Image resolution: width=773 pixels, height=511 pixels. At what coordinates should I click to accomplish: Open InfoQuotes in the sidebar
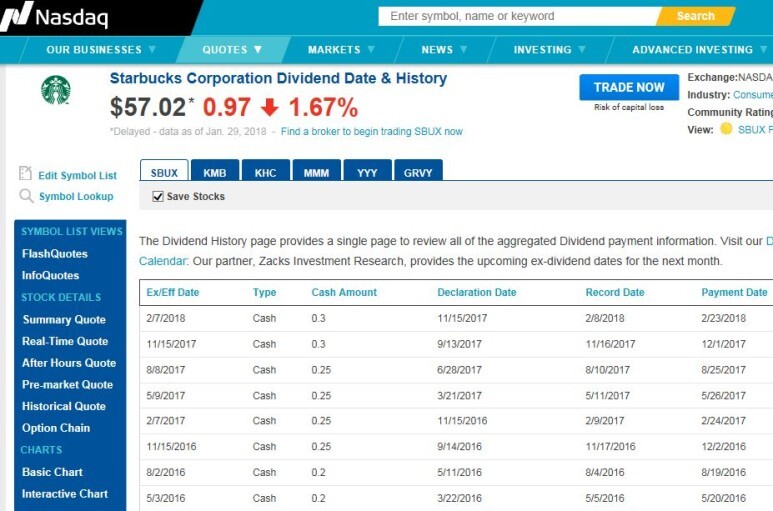point(50,275)
